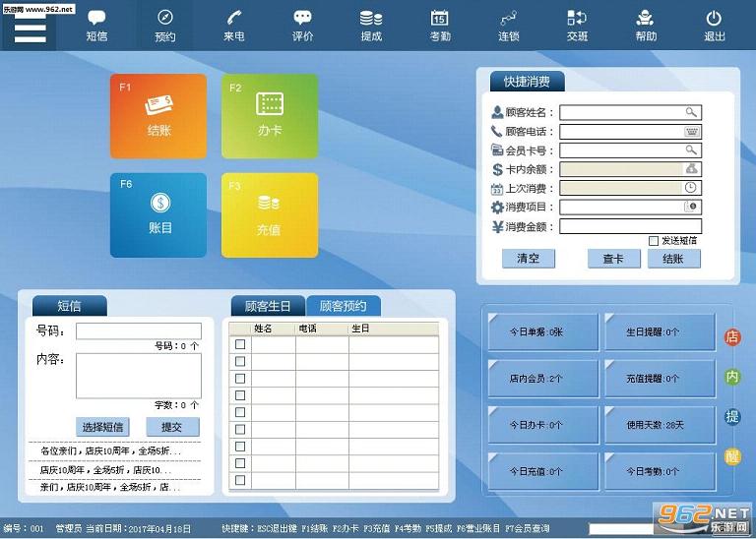This screenshot has width=756, height=539.
Task: Click the yellow 醒 circle icon
Action: pos(732,456)
